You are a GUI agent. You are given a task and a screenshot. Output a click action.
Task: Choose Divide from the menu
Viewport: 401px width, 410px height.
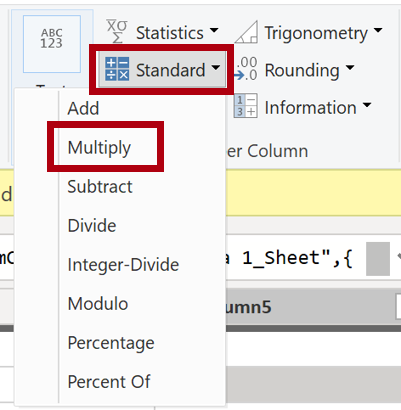[92, 226]
